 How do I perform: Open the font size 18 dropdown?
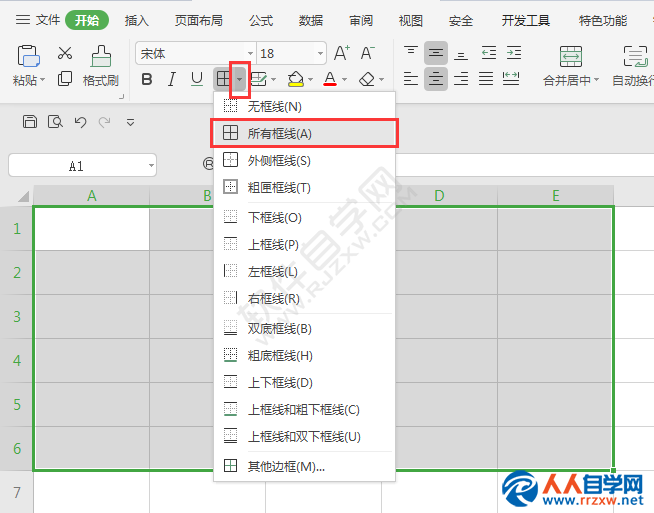click(x=320, y=53)
